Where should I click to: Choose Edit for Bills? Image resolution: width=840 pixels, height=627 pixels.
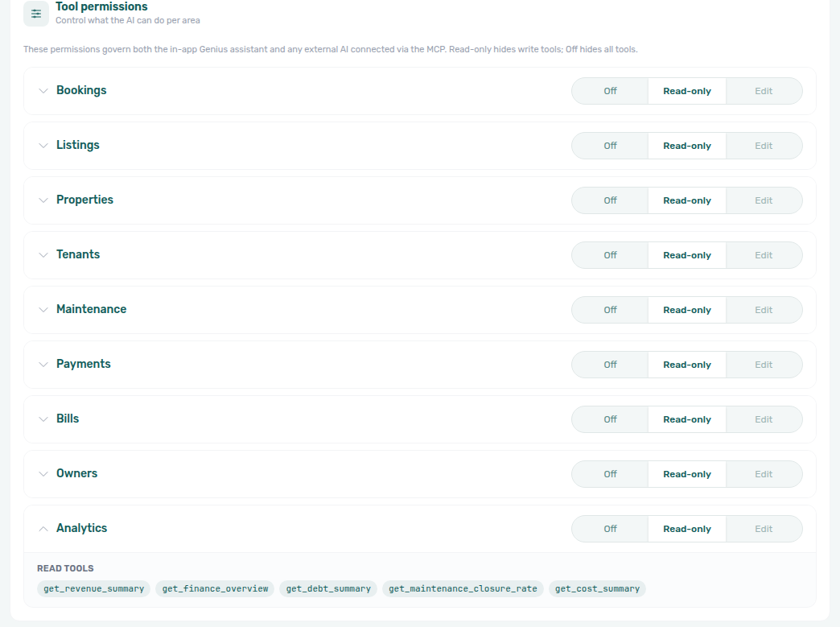click(764, 419)
